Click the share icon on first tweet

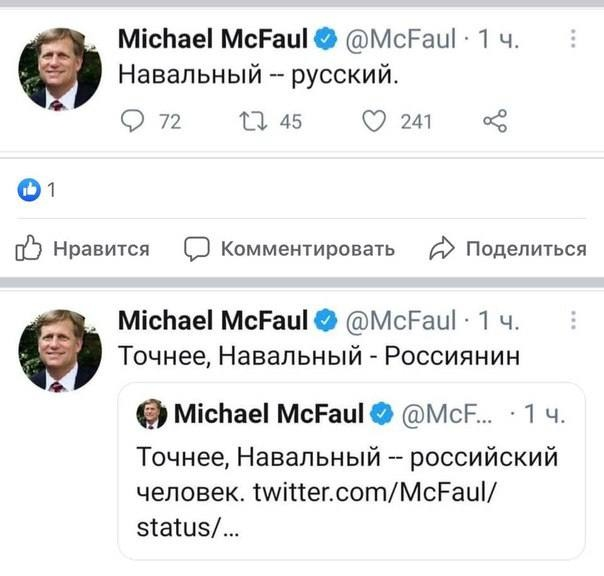click(x=494, y=122)
